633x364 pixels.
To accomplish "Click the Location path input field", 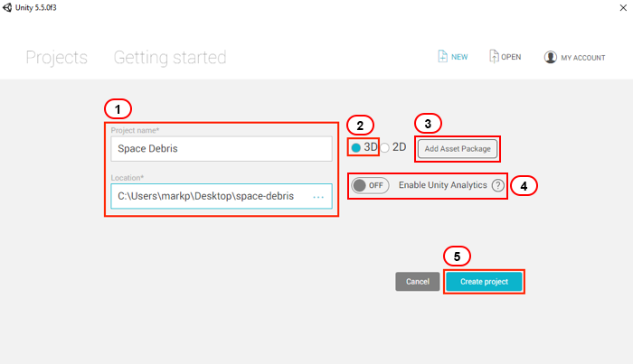I will tap(222, 196).
